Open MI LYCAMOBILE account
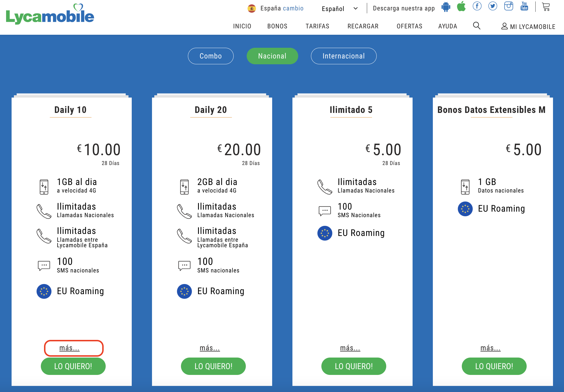The width and height of the screenshot is (564, 392). coord(528,27)
